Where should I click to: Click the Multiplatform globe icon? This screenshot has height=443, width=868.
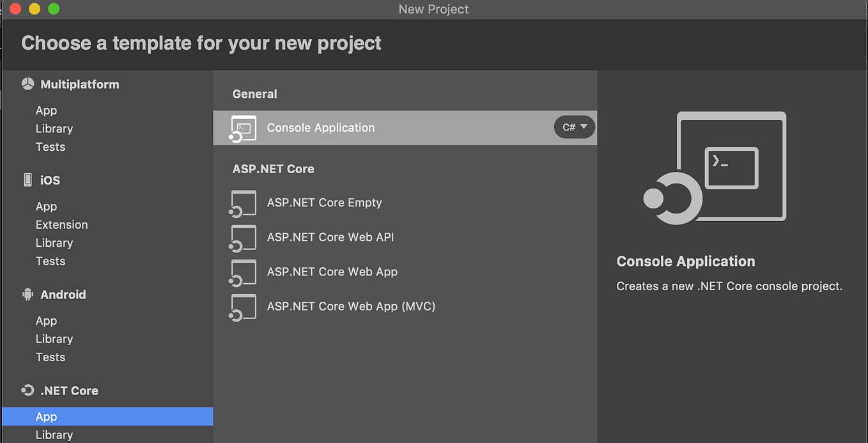click(27, 83)
